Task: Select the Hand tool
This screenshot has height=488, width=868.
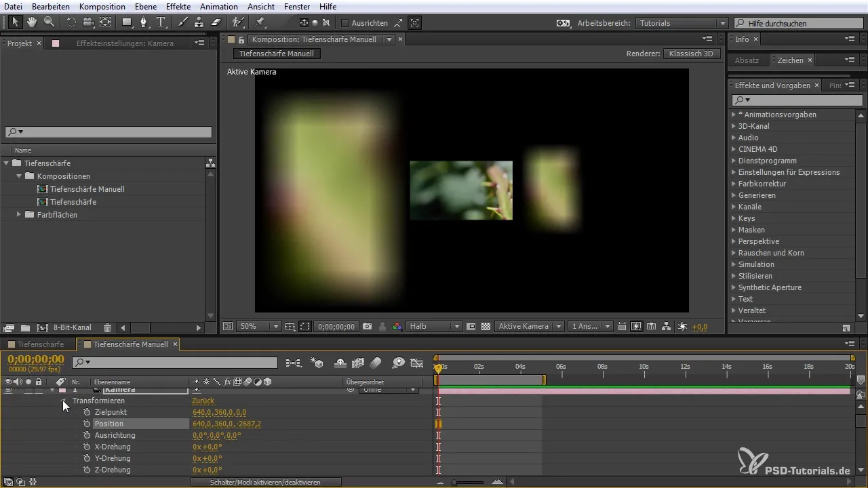Action: point(32,22)
